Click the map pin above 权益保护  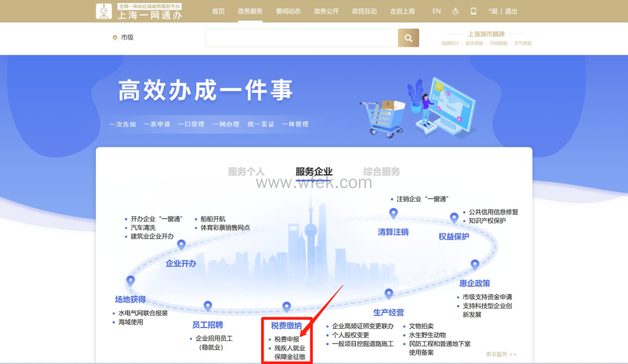pyautogui.click(x=454, y=218)
